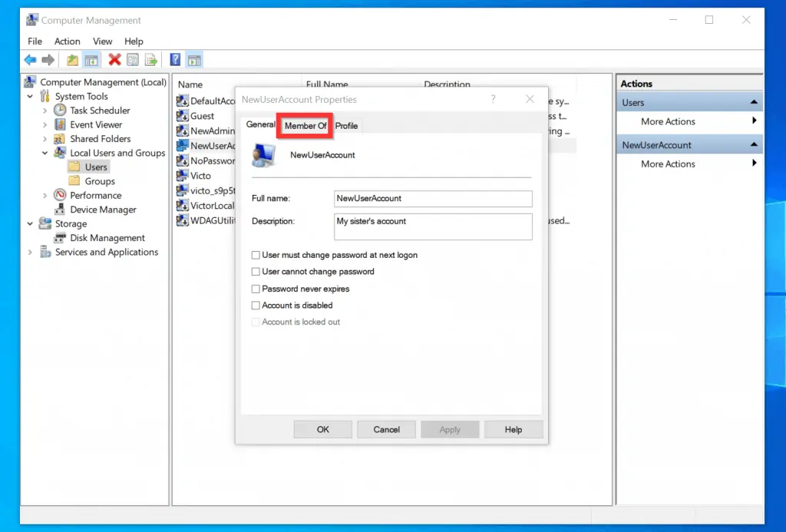Select the Guest user account icon
The image size is (786, 532).
coord(183,115)
